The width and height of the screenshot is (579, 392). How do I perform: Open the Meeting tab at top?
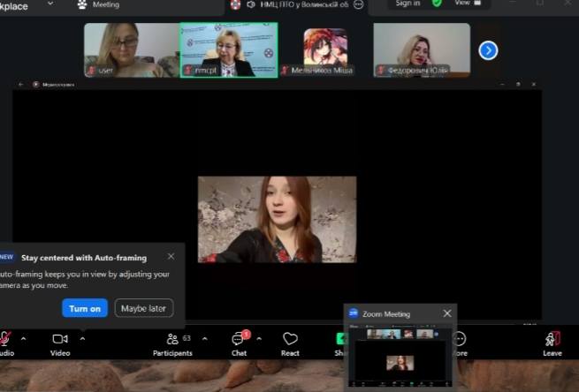[x=98, y=4]
